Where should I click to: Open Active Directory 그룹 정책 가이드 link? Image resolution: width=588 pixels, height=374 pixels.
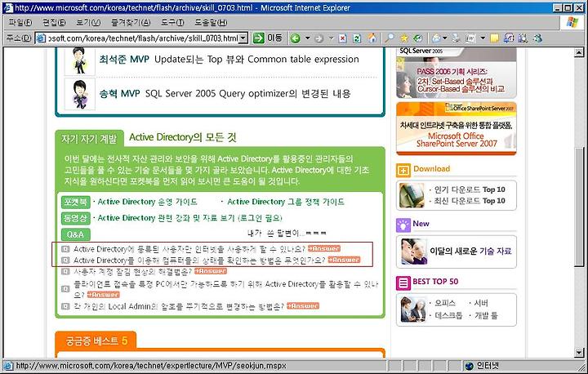pyautogui.click(x=285, y=202)
